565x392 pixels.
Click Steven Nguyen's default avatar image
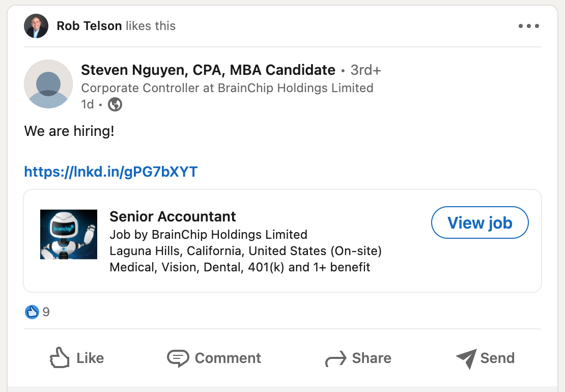click(x=48, y=84)
